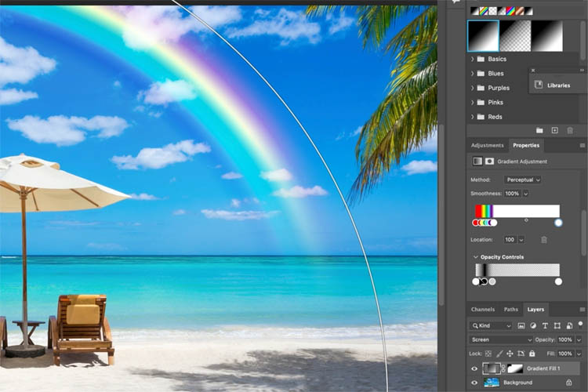Click the opacity gradient preview bar

(517, 270)
